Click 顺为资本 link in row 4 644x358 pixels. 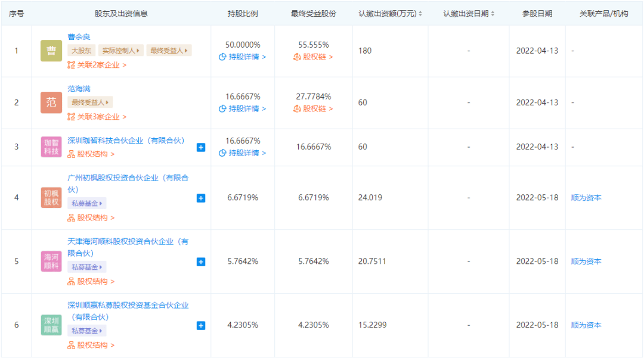click(x=586, y=198)
